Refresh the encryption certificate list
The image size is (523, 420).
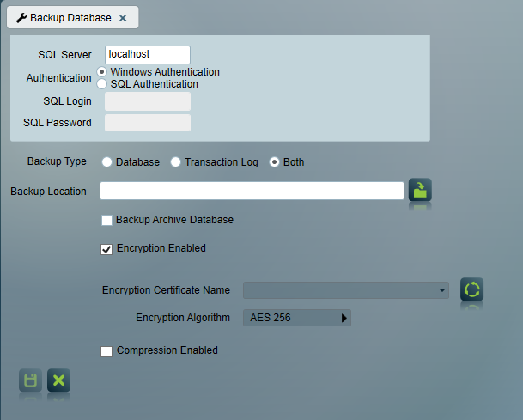click(x=471, y=289)
